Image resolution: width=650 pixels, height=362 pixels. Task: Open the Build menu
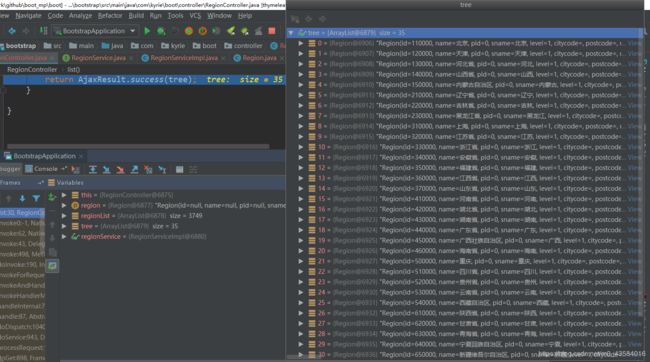pos(136,16)
